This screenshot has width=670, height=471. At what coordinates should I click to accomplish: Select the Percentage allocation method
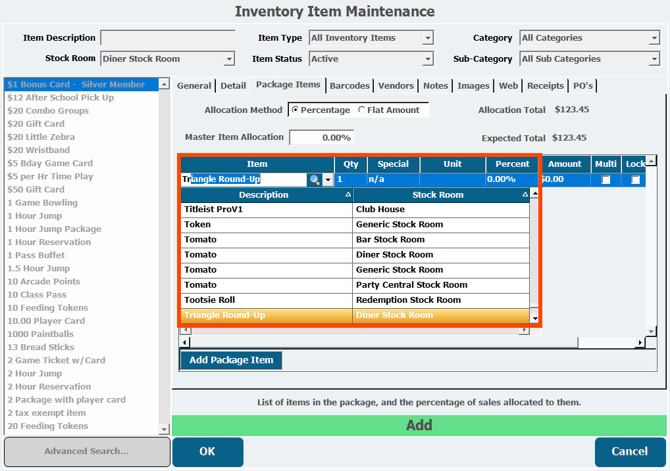(x=296, y=110)
